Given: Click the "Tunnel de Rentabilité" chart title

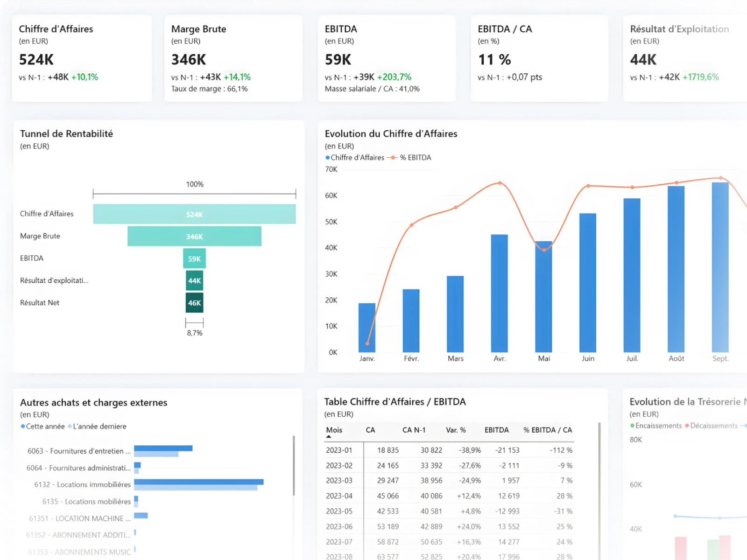Looking at the screenshot, I should [66, 134].
